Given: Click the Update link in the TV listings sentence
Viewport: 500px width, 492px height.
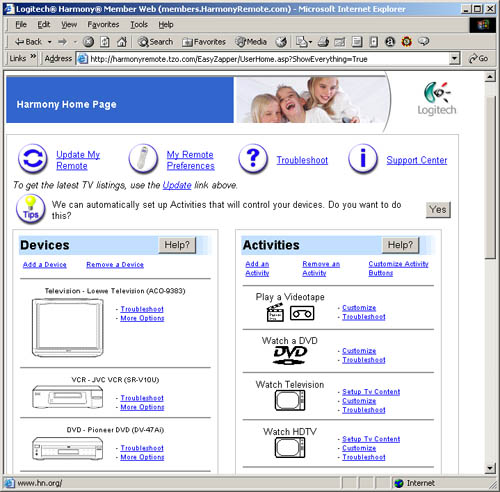Looking at the screenshot, I should point(177,185).
